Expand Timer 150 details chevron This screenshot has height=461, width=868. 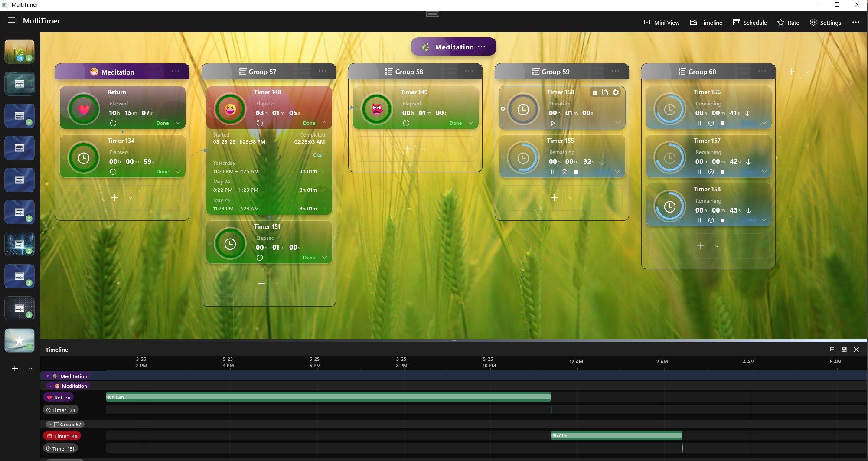point(617,123)
